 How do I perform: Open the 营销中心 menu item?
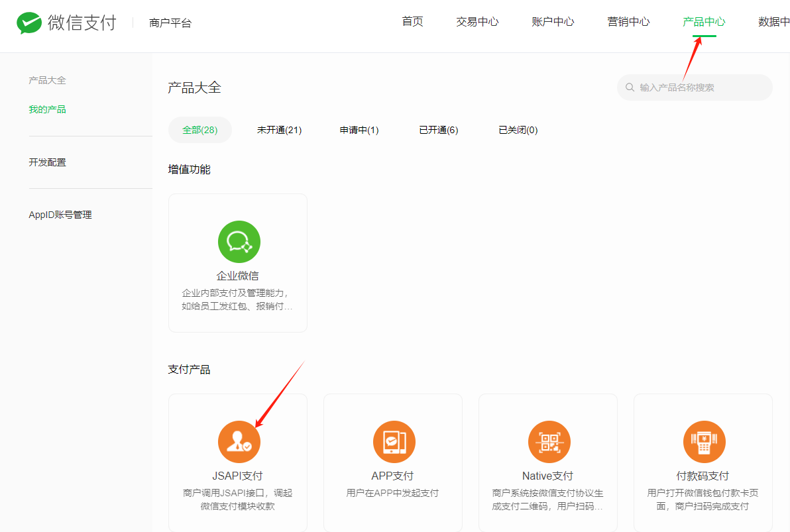(x=628, y=22)
